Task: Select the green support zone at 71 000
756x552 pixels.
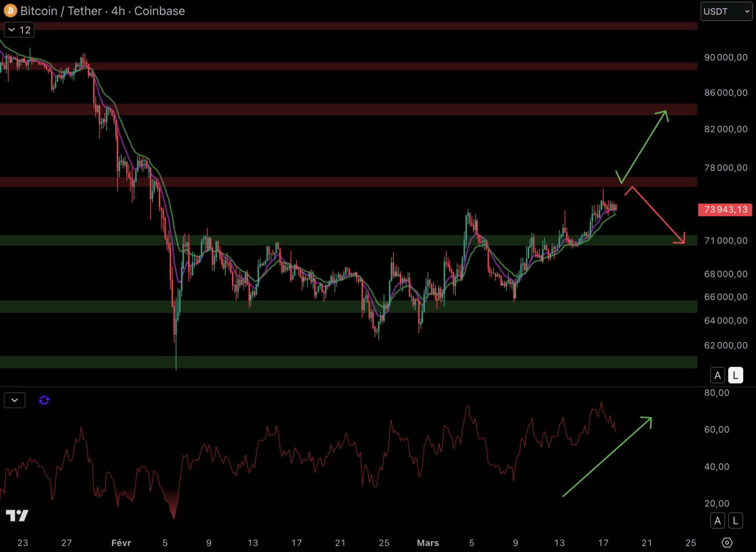Action: [347, 240]
